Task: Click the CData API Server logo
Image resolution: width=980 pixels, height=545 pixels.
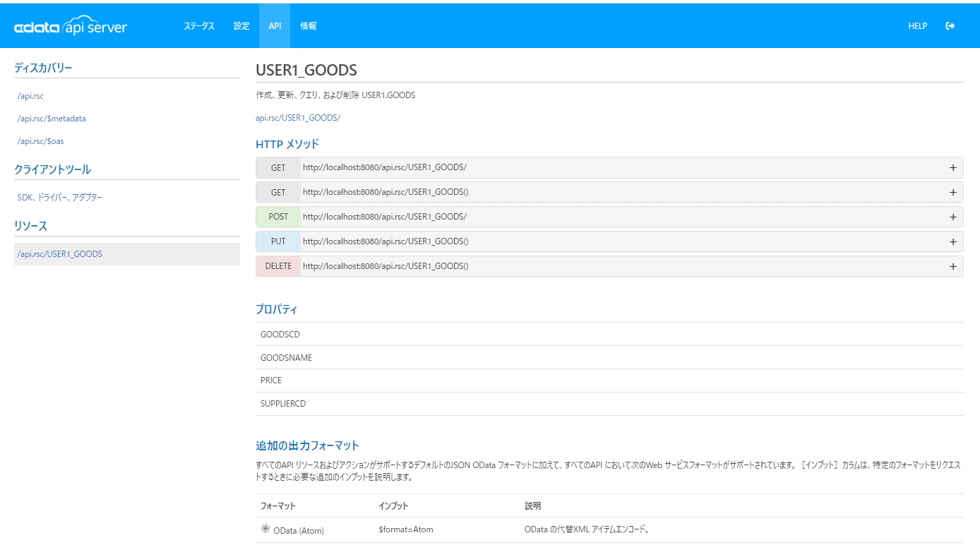Action: tap(71, 27)
